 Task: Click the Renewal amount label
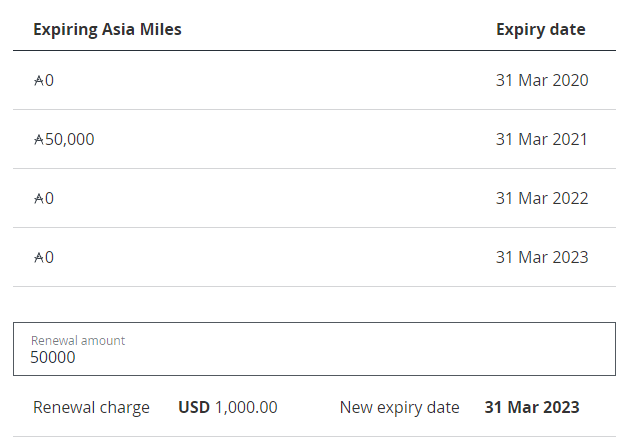(x=78, y=341)
